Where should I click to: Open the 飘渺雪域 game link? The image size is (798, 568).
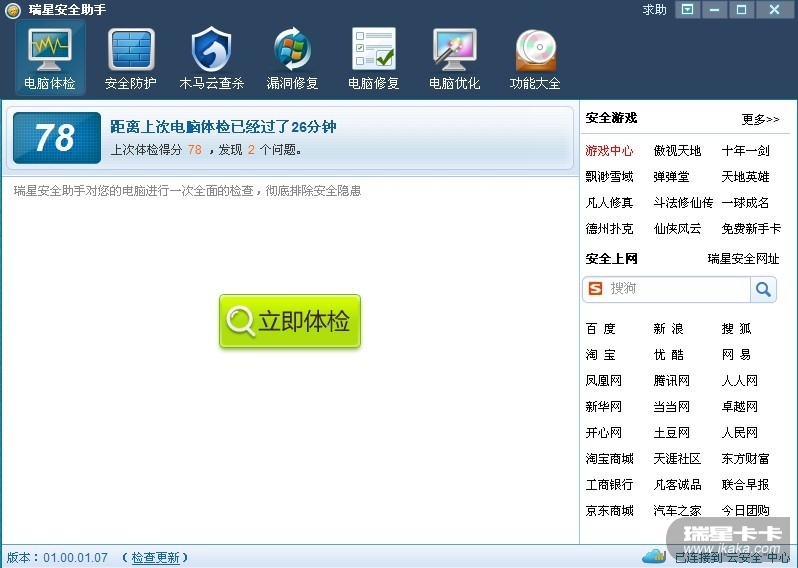point(609,177)
